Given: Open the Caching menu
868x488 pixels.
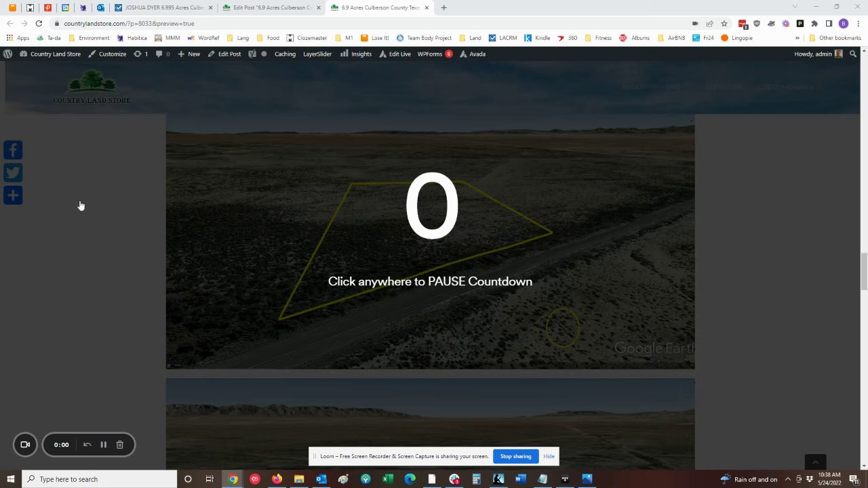Looking at the screenshot, I should (x=285, y=54).
